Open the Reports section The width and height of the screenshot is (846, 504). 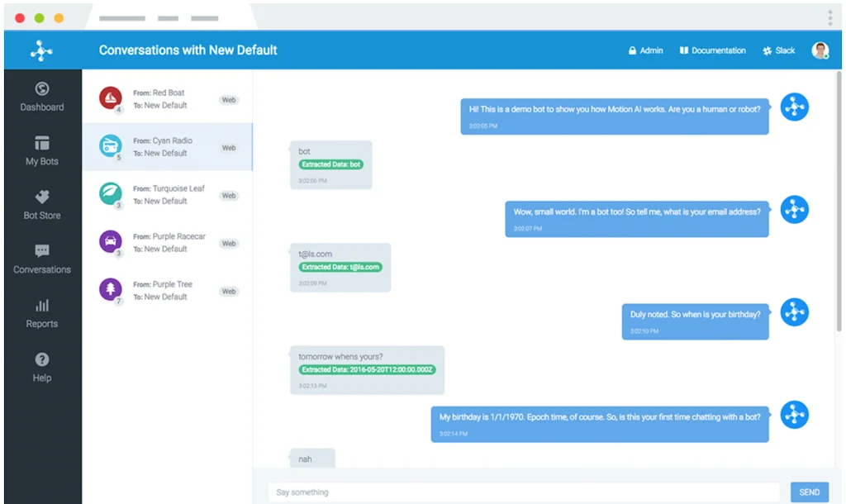[41, 314]
